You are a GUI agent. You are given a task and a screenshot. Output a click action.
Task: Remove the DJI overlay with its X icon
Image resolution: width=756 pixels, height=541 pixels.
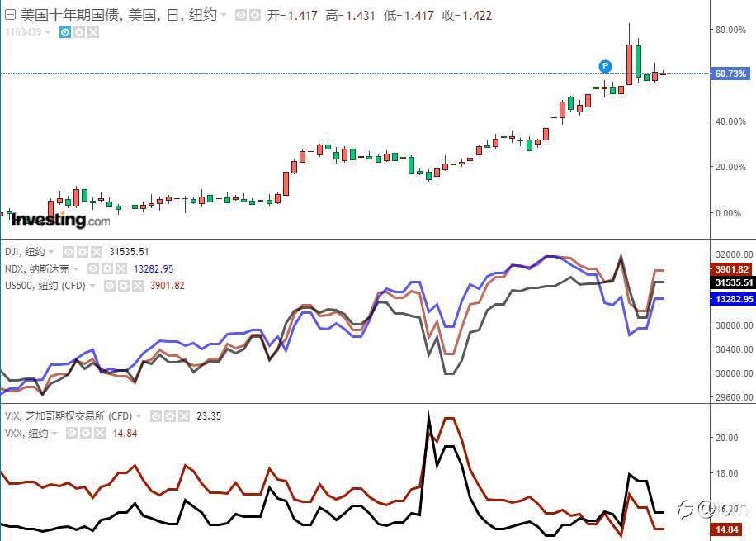tap(96, 252)
